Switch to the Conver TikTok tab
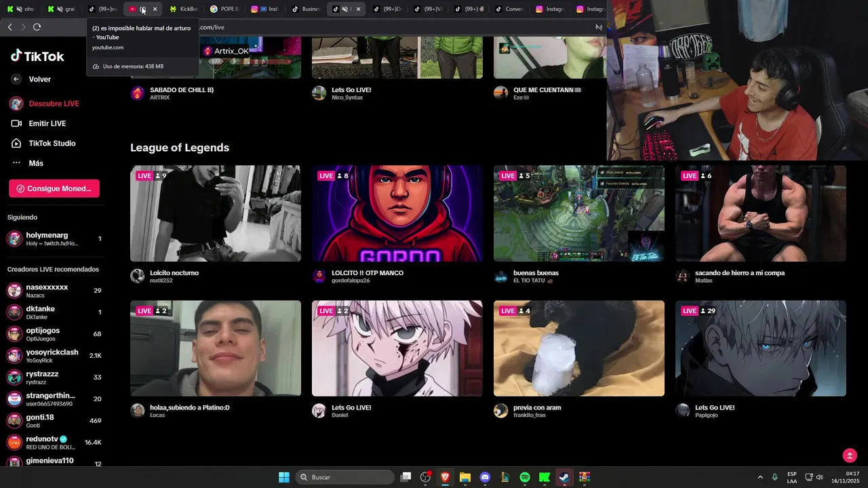The height and width of the screenshot is (488, 868). (509, 9)
